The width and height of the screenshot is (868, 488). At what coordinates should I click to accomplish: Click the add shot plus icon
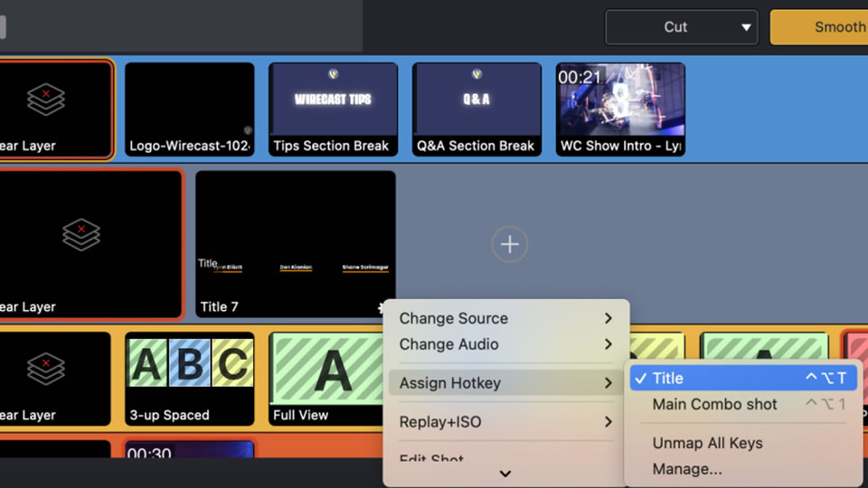509,244
